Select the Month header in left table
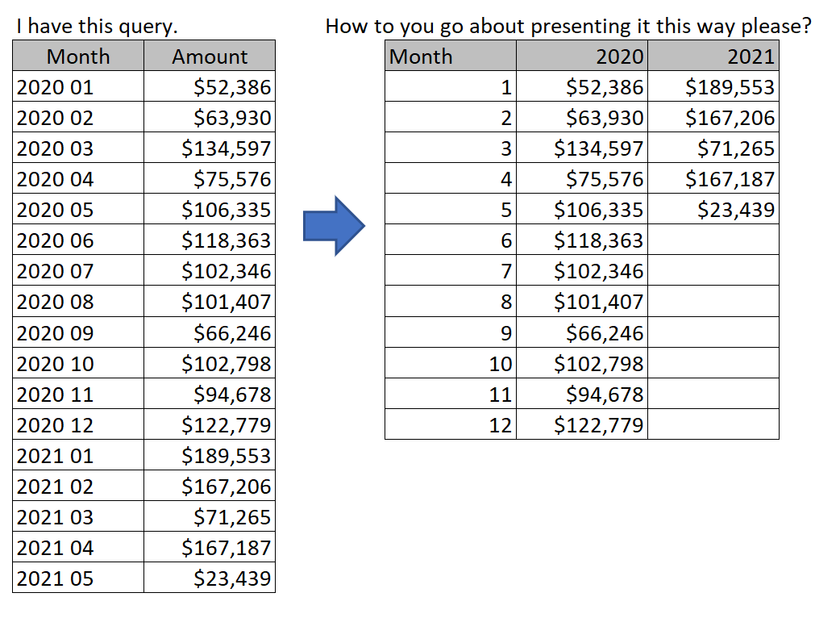 click(x=78, y=56)
